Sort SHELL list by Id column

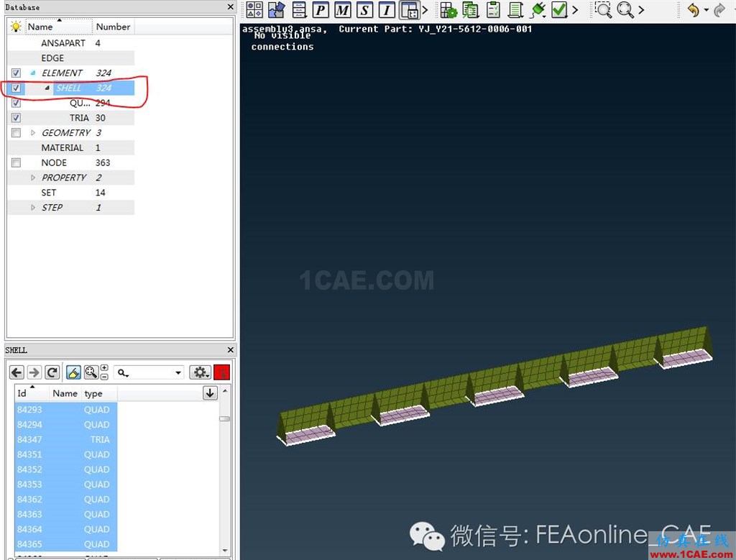point(32,393)
